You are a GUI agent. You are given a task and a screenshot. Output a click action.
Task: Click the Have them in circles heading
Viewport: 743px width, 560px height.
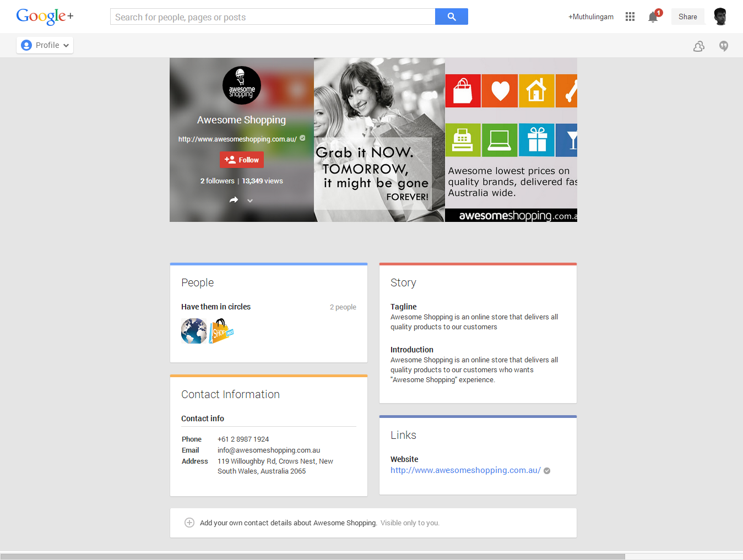click(216, 307)
